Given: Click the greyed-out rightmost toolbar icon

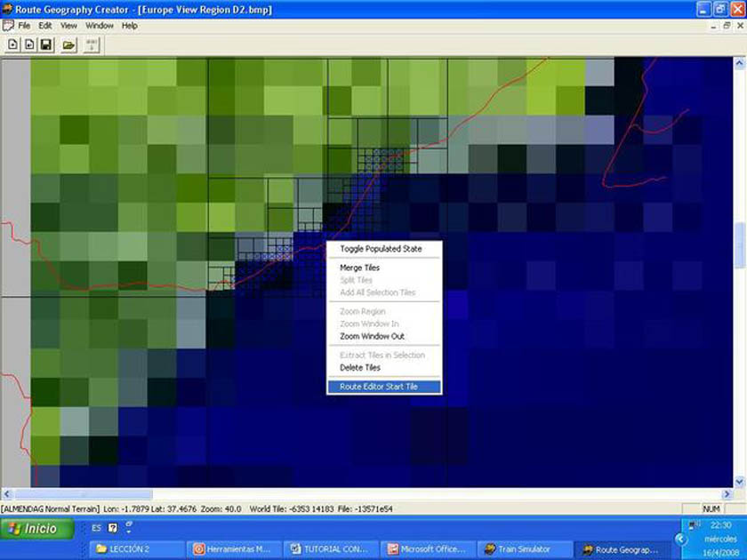Looking at the screenshot, I should coord(91,44).
